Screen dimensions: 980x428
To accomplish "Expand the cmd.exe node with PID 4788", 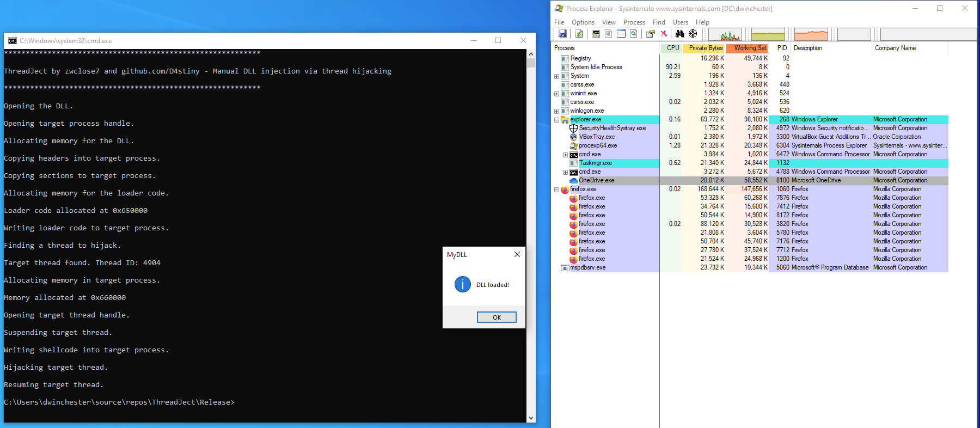I will [x=565, y=172].
